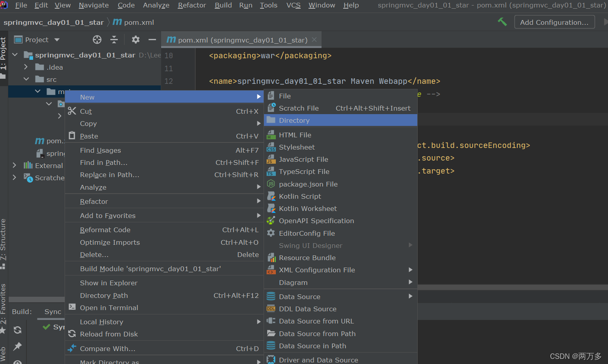
Task: Expand the Copy submenu arrow
Action: tap(258, 123)
